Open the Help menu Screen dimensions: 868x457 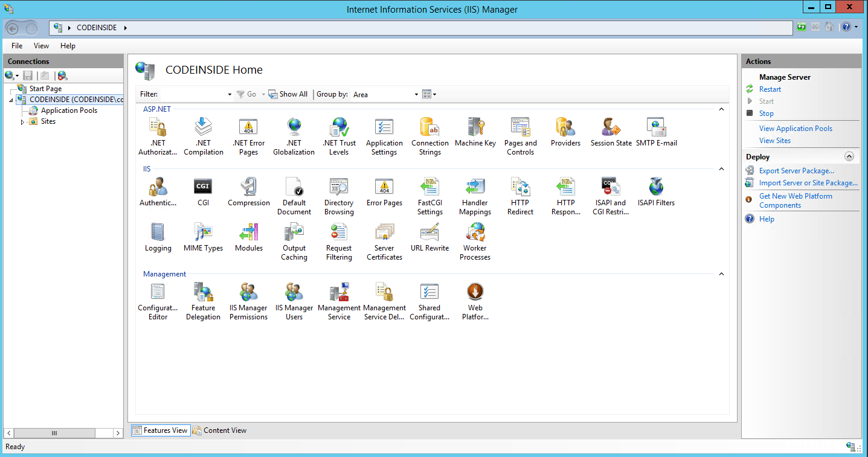(68, 46)
